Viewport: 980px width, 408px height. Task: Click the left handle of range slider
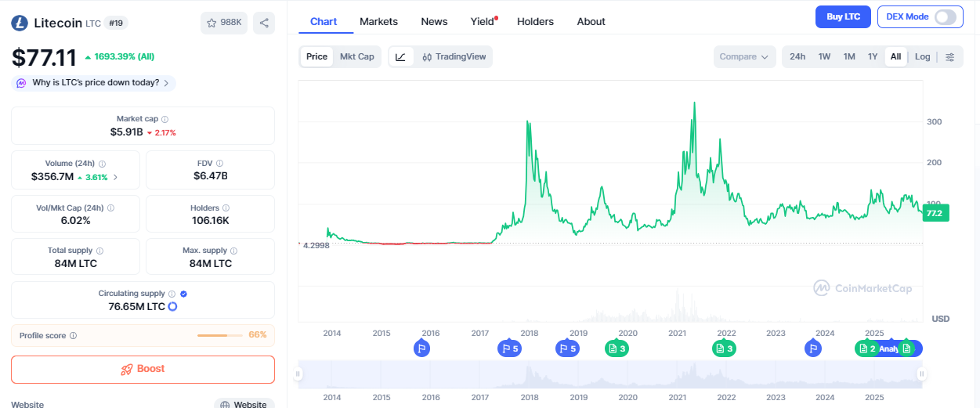tap(298, 374)
